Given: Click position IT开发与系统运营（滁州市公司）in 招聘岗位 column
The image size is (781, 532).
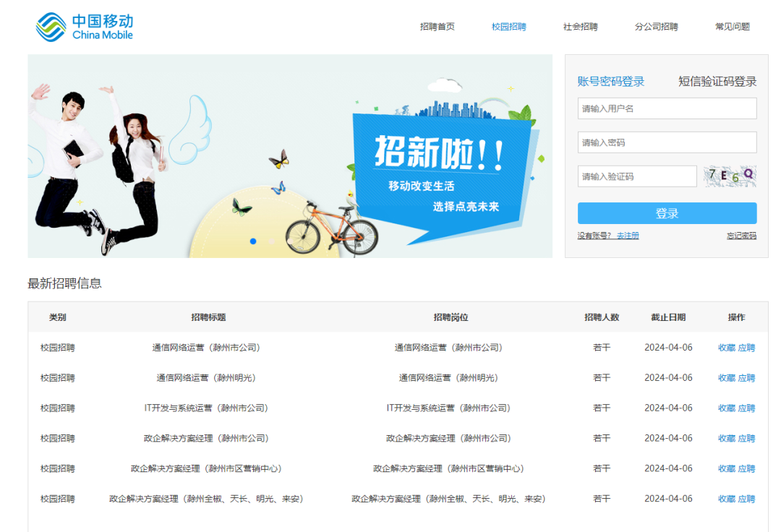Looking at the screenshot, I should coord(448,408).
